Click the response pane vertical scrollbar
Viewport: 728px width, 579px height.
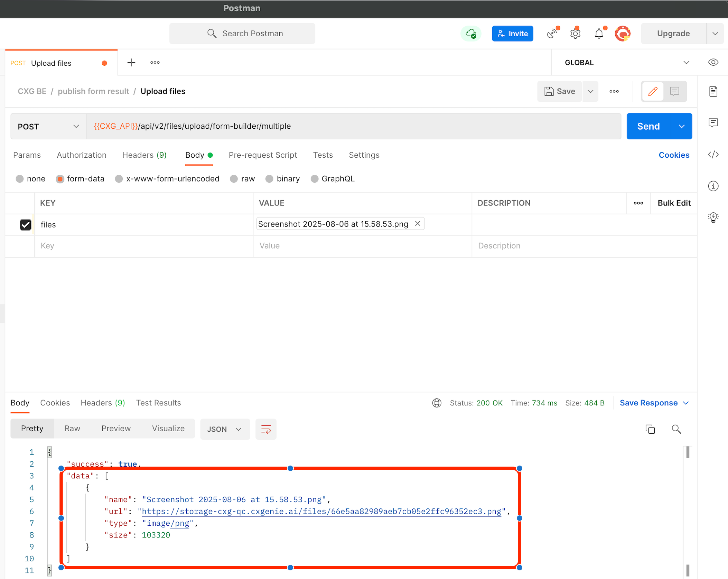pyautogui.click(x=688, y=452)
